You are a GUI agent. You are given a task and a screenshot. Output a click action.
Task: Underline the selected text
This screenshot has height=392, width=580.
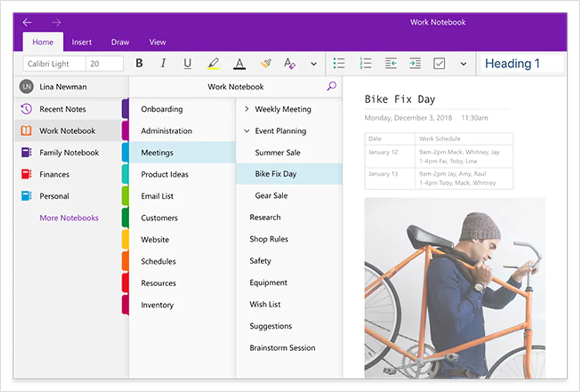coord(187,63)
